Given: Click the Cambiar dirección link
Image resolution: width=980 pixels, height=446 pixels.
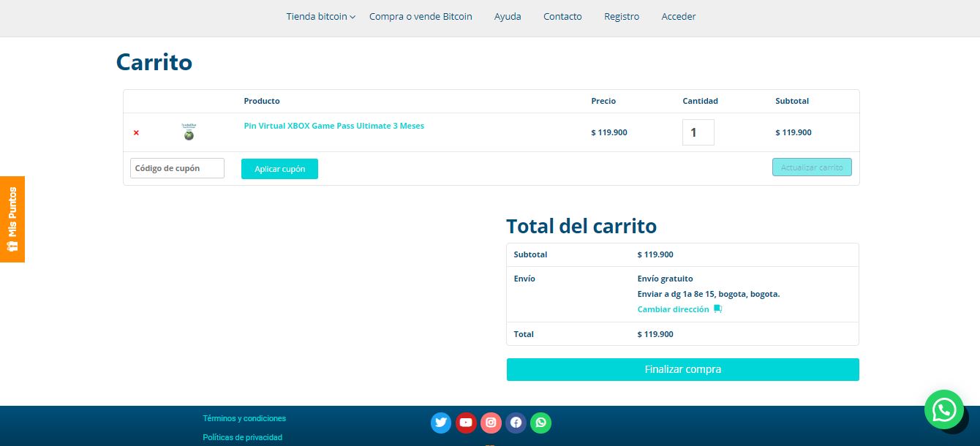Looking at the screenshot, I should [x=674, y=309].
